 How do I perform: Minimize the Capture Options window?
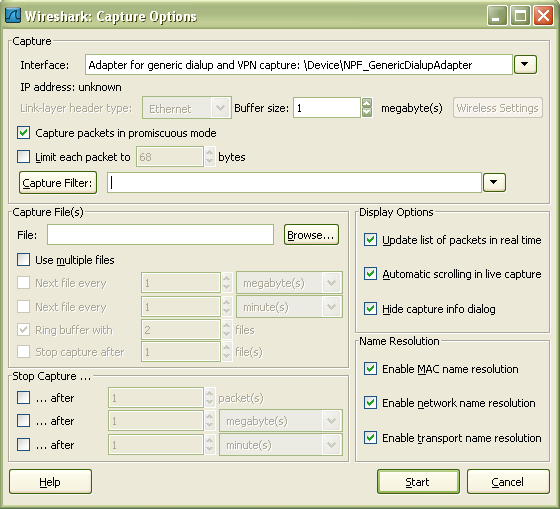(497, 16)
